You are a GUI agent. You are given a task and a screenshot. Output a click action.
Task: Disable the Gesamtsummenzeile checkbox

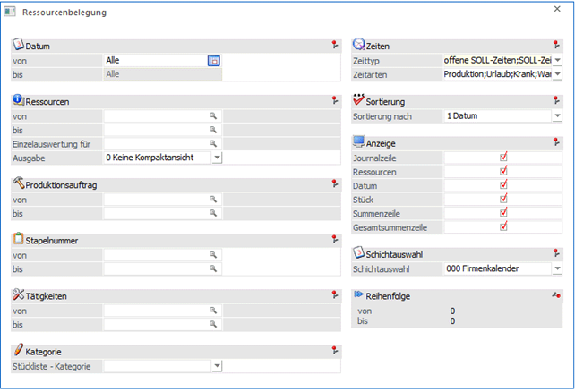coord(503,226)
